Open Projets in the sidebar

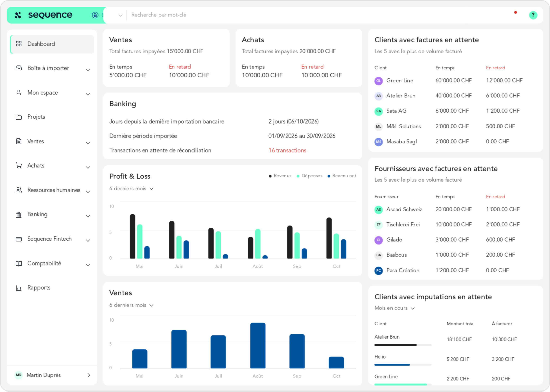point(52,117)
